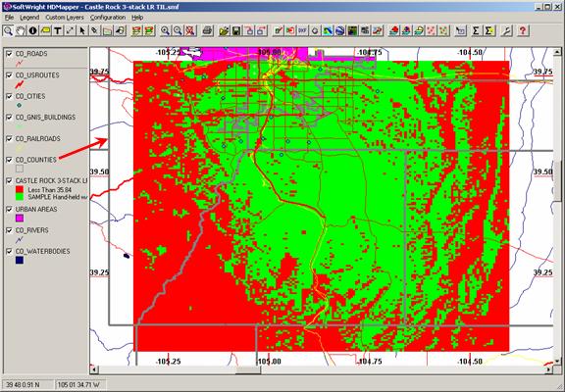Click the zoom in plus magnifier

[x=165, y=31]
